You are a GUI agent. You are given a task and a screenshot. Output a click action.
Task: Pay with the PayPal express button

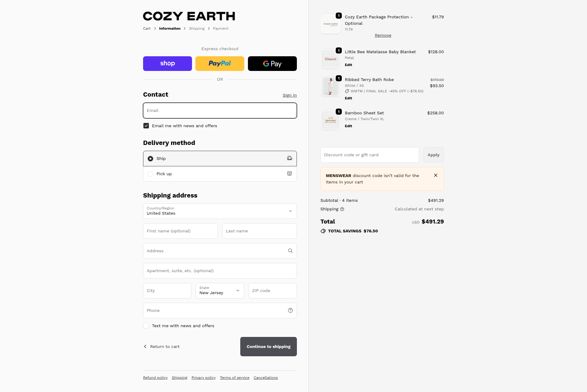coord(220,64)
